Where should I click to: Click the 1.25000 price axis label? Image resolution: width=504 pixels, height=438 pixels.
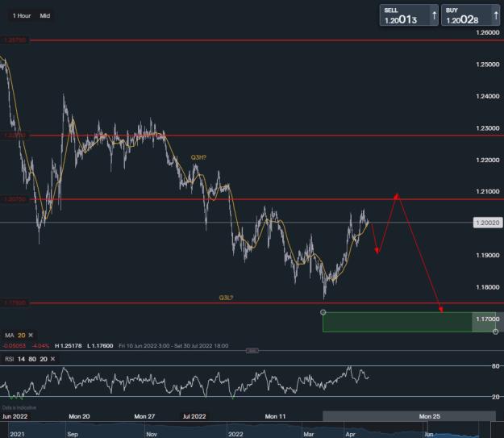[x=488, y=65]
